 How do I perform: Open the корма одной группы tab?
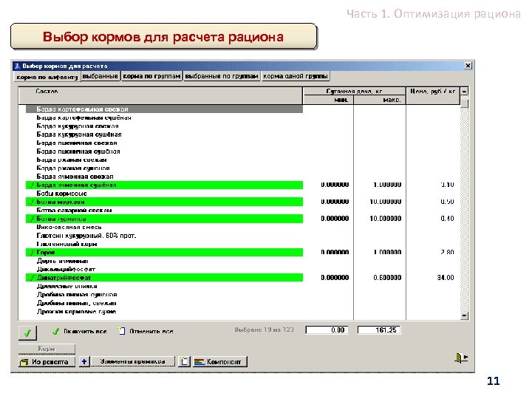click(x=295, y=76)
